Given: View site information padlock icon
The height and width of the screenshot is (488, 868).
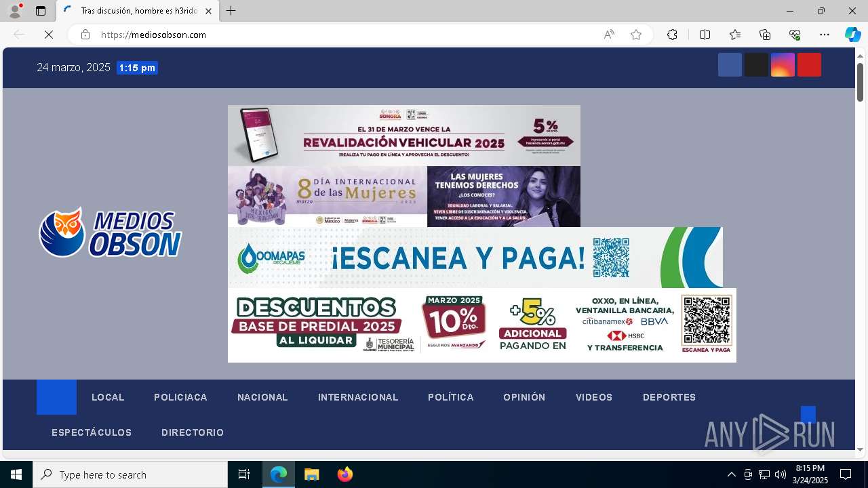Looking at the screenshot, I should click(85, 35).
